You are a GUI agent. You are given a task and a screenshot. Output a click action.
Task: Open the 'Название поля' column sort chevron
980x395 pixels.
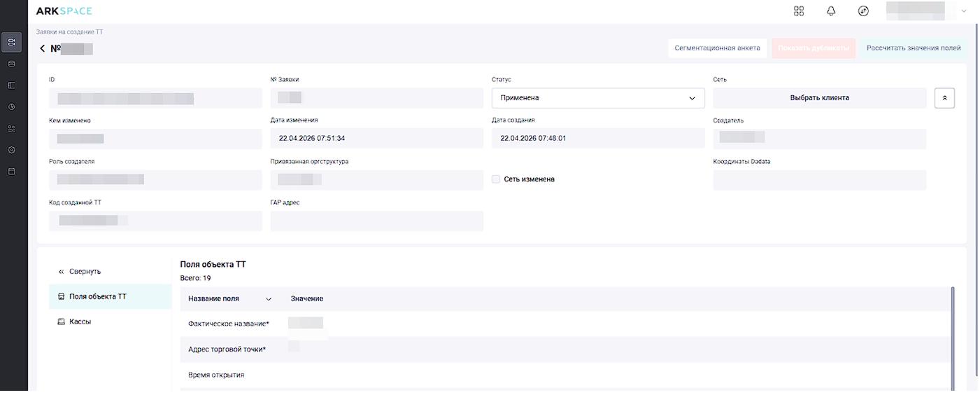click(x=269, y=299)
